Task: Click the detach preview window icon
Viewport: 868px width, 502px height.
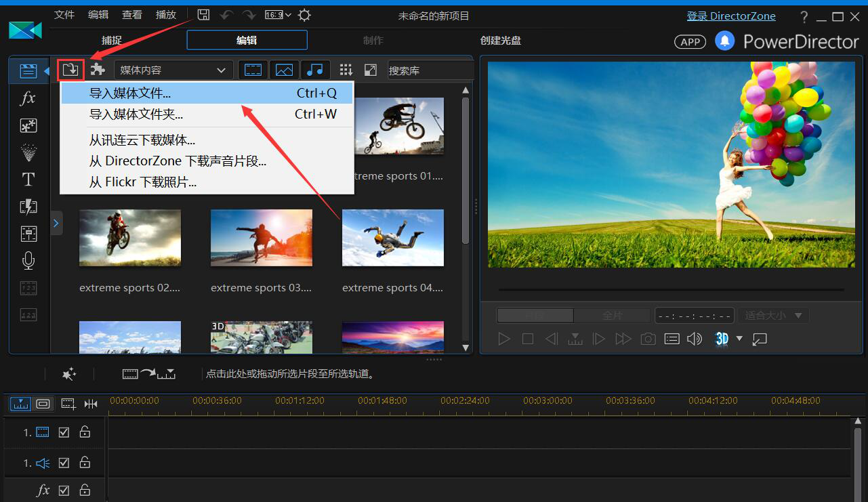Action: (x=759, y=339)
